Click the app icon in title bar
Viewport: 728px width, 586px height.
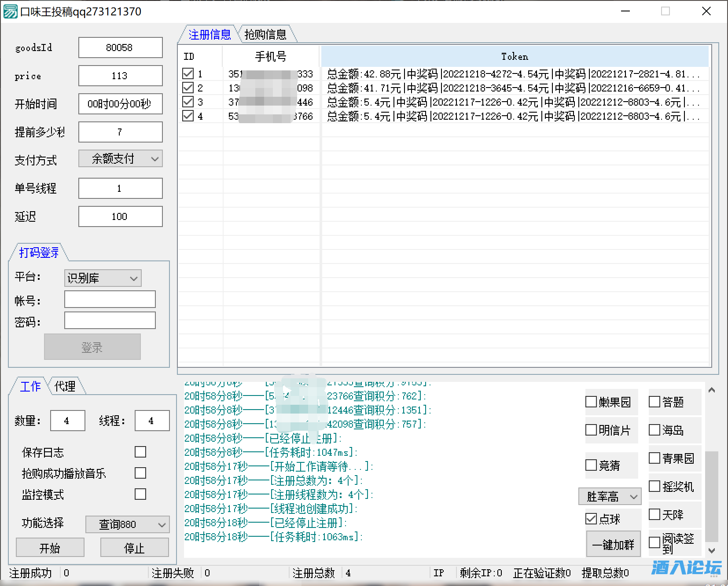[11, 11]
